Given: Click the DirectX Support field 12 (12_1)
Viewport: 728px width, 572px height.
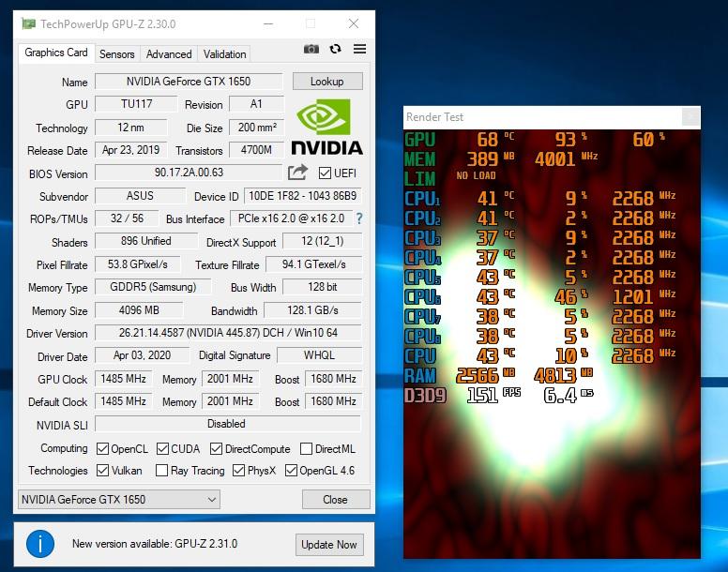Looking at the screenshot, I should [322, 241].
